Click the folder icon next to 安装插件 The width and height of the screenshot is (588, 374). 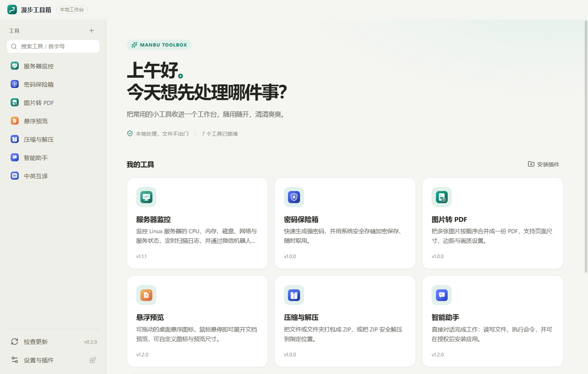[531, 164]
